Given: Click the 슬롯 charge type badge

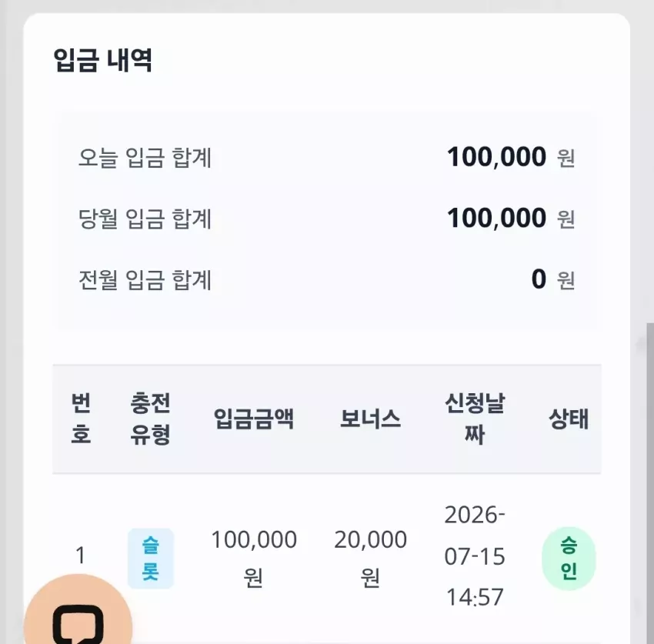Looking at the screenshot, I should coord(151,558).
